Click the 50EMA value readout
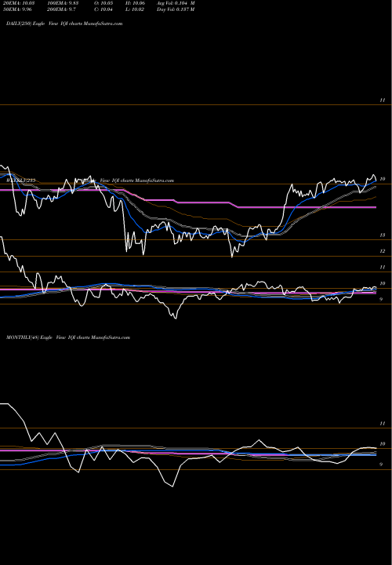Screen dimensions: 392x565 click(x=16, y=9)
